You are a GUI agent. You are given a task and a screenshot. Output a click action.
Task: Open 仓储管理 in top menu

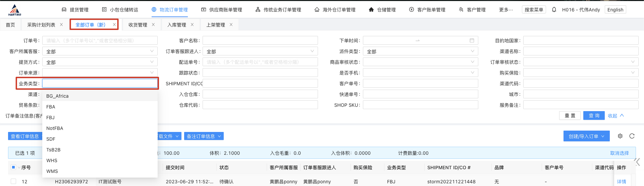382,10
